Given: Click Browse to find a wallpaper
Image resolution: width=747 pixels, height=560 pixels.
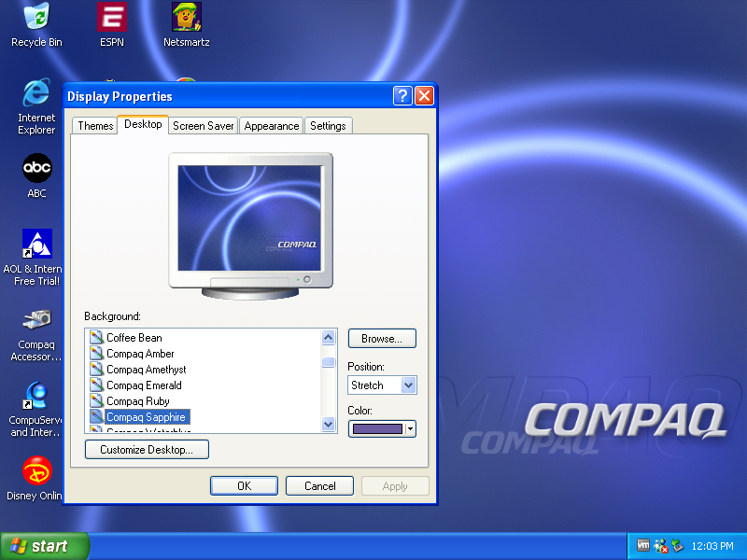Looking at the screenshot, I should point(382,339).
